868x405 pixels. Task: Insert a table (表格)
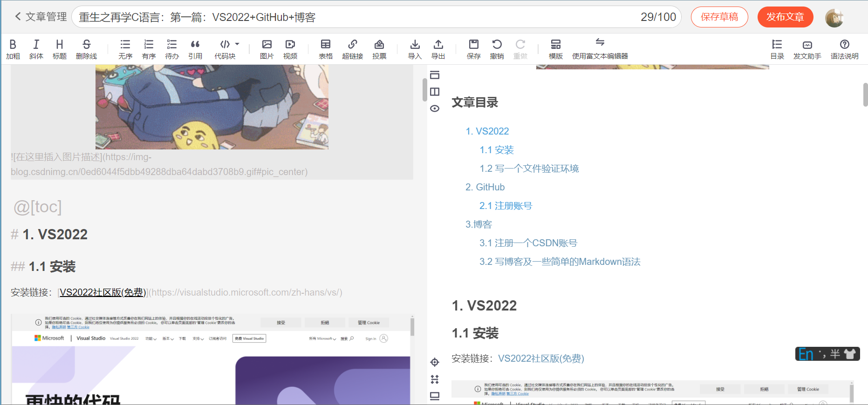pos(326,49)
